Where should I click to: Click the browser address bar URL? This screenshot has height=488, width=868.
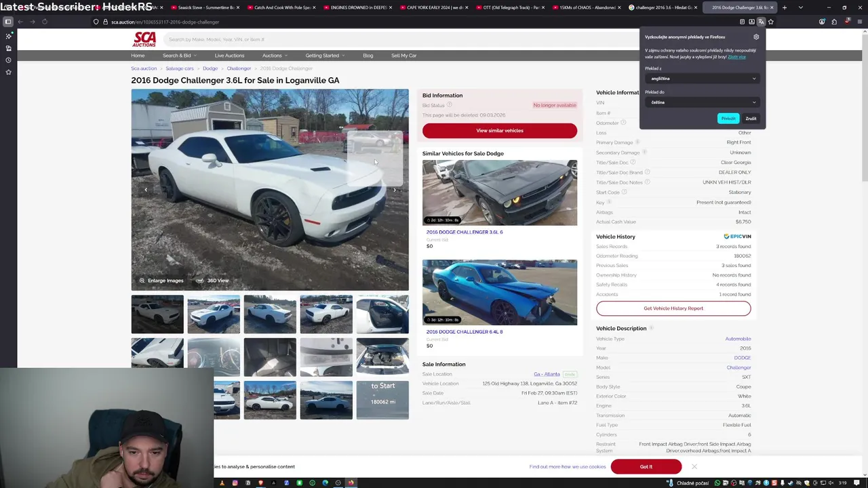(165, 22)
